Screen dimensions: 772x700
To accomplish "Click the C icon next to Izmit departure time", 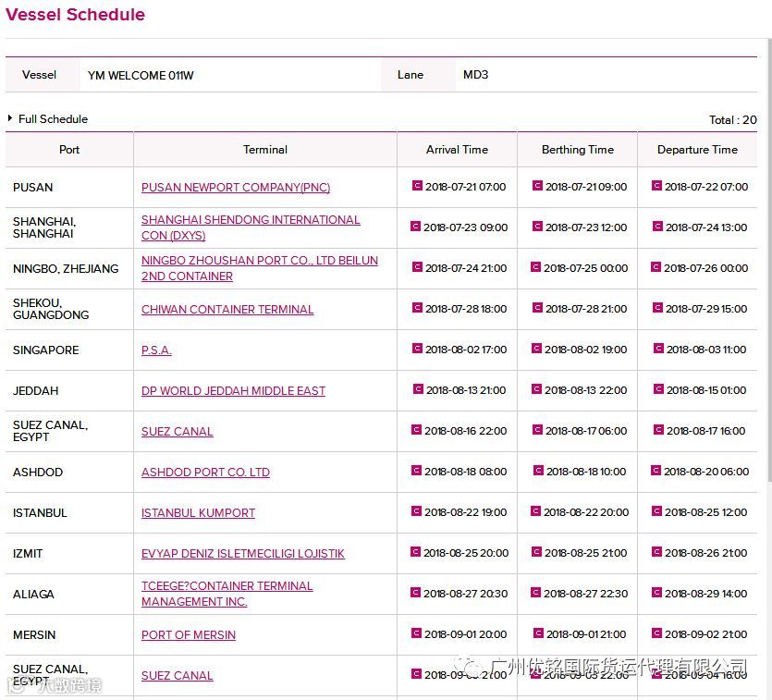I will tap(656, 552).
